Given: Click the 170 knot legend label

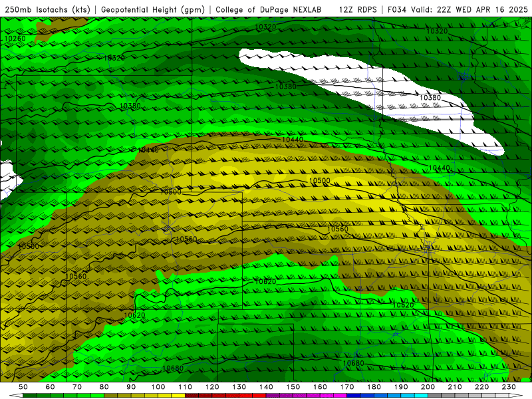Looking at the screenshot, I should tap(347, 387).
